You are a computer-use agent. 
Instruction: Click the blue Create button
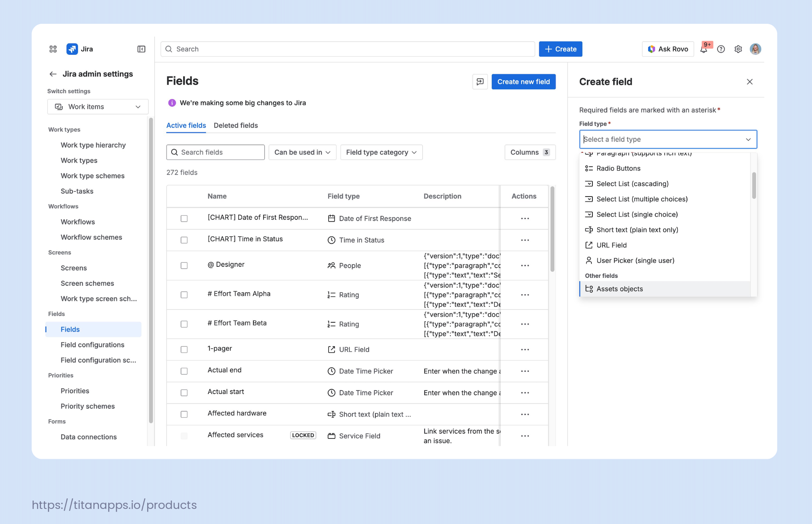pyautogui.click(x=560, y=49)
